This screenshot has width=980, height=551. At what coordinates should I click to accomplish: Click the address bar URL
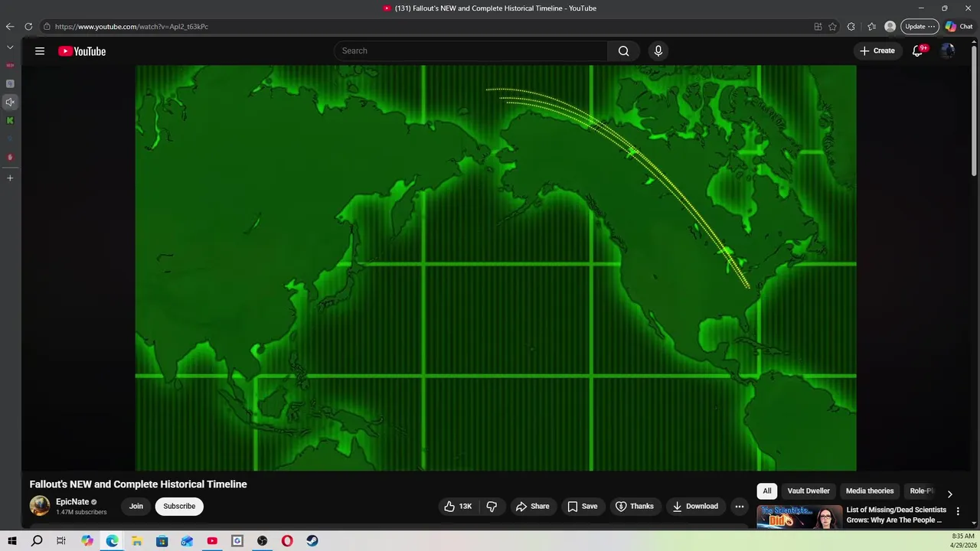[x=132, y=27]
